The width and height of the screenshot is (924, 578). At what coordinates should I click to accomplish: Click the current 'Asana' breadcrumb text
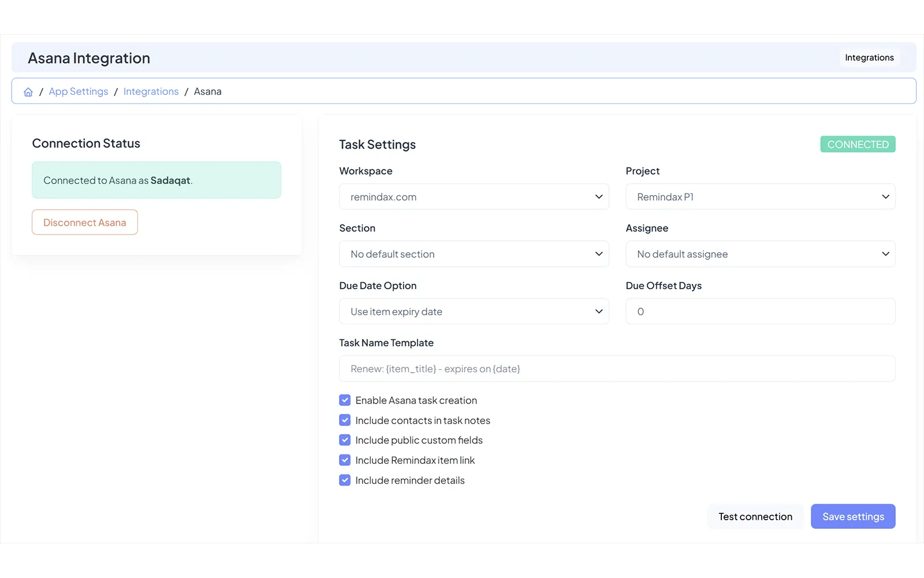(208, 91)
